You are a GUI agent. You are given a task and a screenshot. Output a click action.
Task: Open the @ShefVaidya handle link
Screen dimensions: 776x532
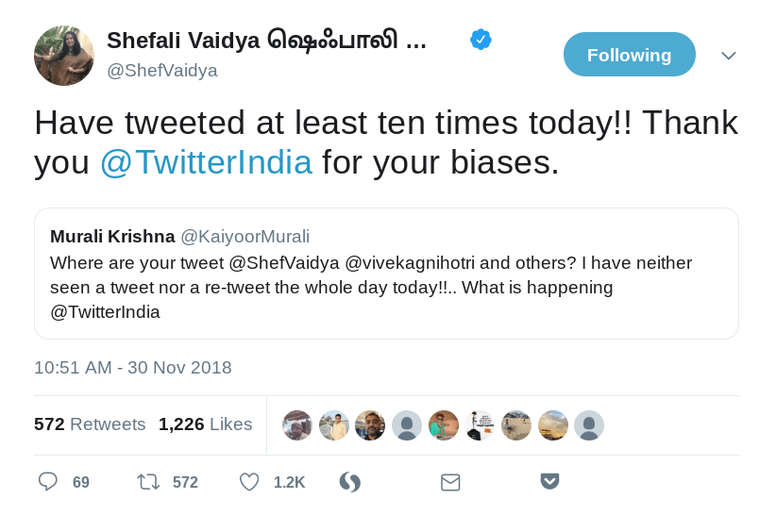click(161, 71)
